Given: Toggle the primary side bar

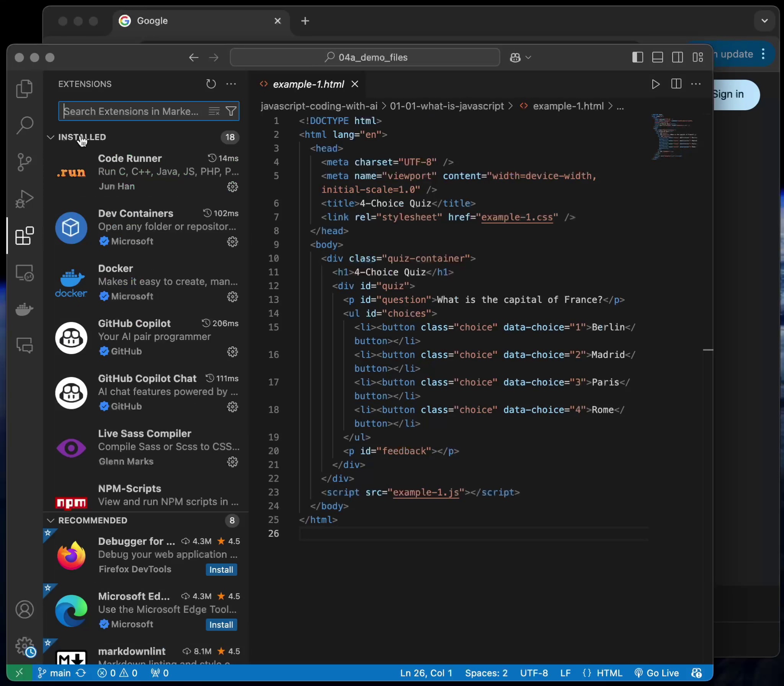Looking at the screenshot, I should pyautogui.click(x=637, y=57).
